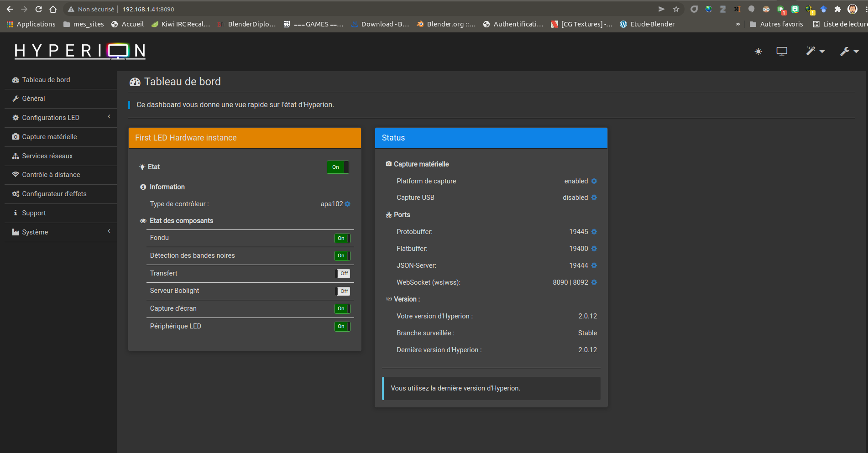Go back in browser history
Viewport: 868px width, 453px height.
pyautogui.click(x=10, y=9)
